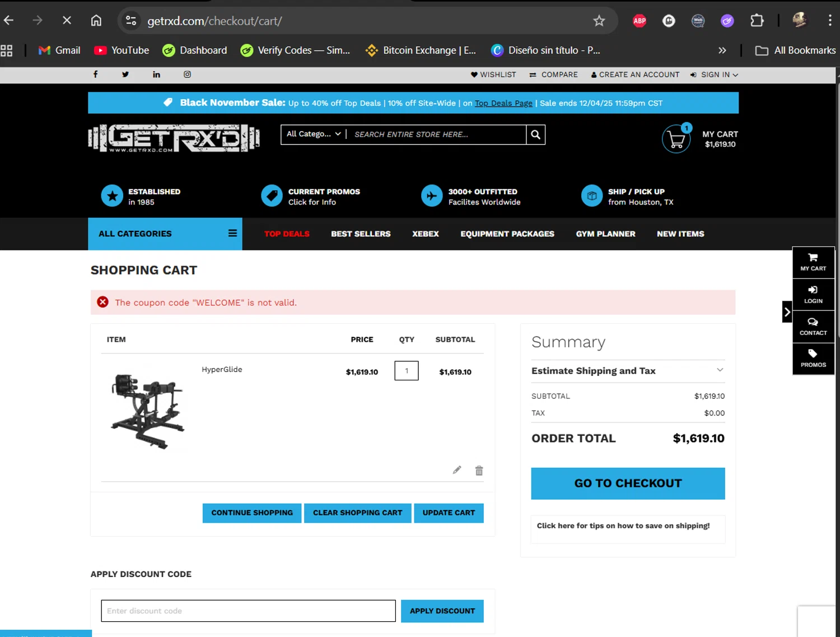
Task: Bookmark this page with the star icon
Action: 599,21
